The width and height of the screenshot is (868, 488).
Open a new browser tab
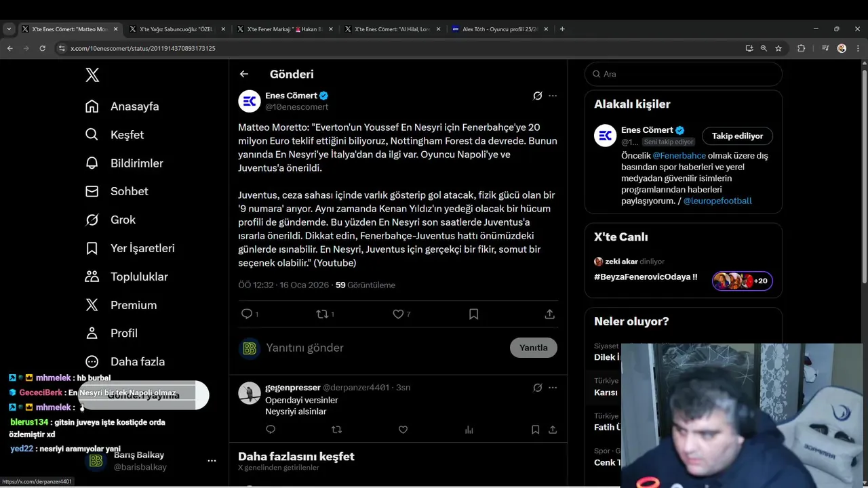coord(562,29)
